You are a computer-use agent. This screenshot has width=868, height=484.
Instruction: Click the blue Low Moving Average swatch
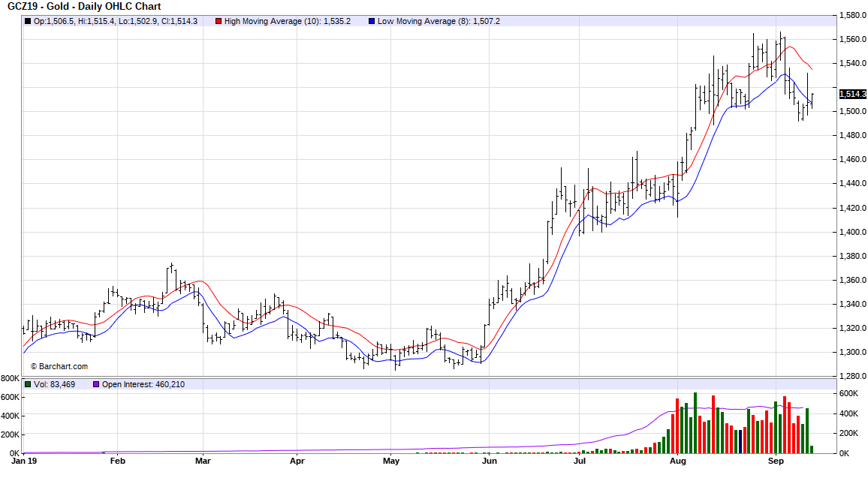point(372,21)
